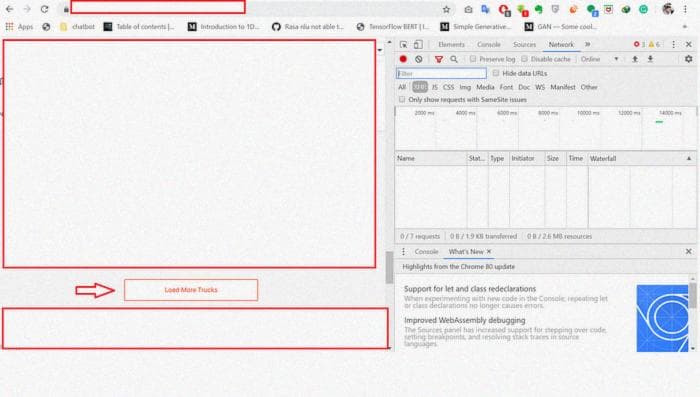The height and width of the screenshot is (397, 700).
Task: Click the import HAR upload arrow icon
Action: [x=635, y=59]
